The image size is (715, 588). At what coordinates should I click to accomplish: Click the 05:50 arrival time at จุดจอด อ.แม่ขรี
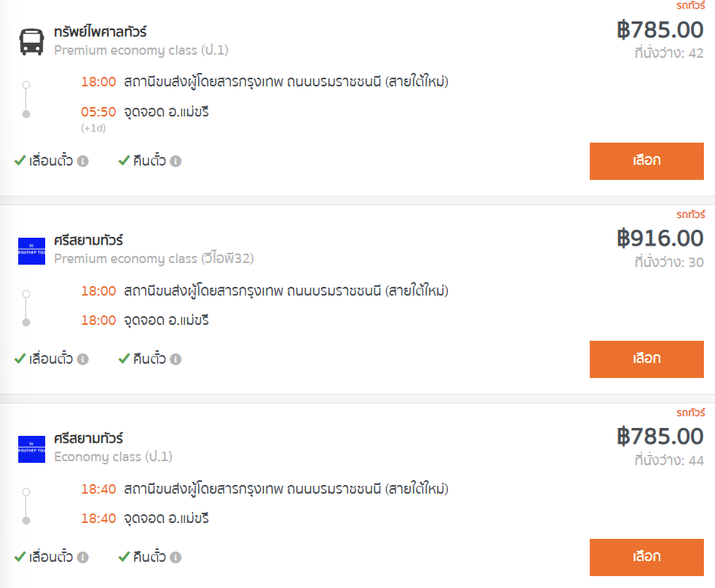(x=98, y=112)
